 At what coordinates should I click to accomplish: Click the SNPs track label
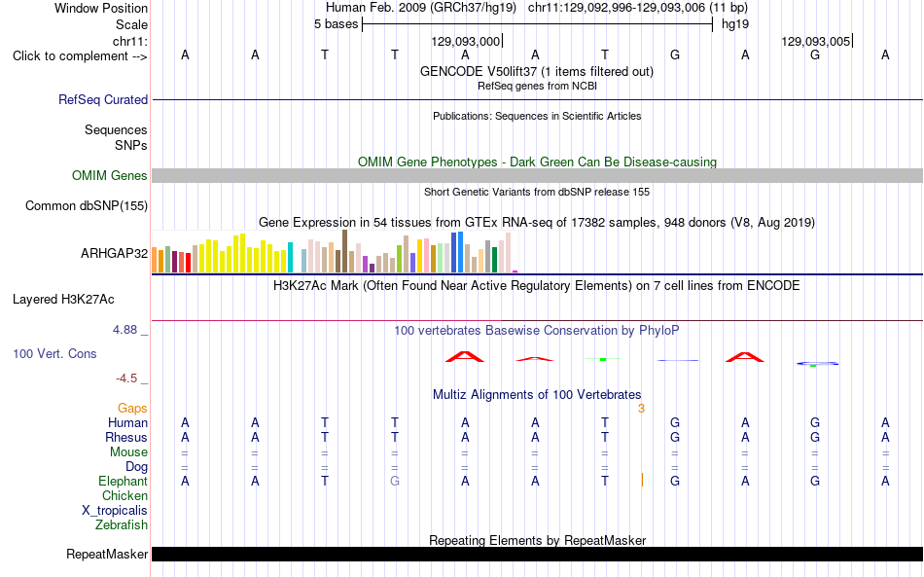[x=131, y=145]
